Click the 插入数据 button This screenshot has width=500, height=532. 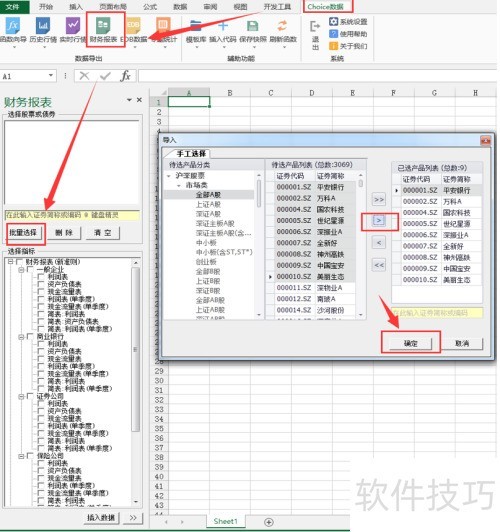(x=101, y=518)
